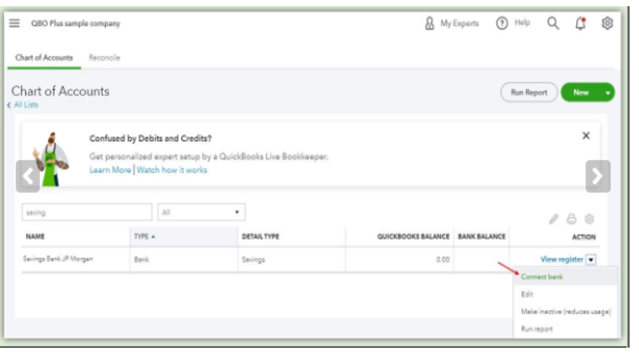Screen dimensions: 639x364
Task: Click the pencil batch edit icon
Action: pos(553,219)
